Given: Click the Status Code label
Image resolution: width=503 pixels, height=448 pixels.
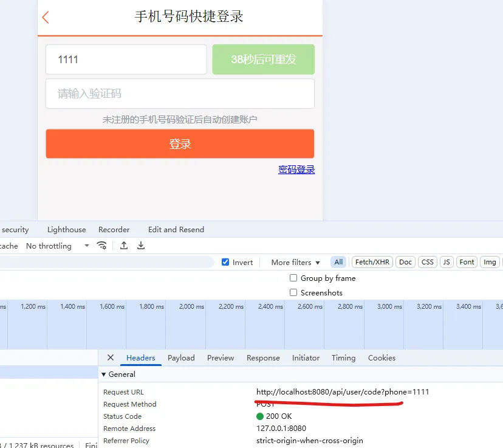Looking at the screenshot, I should [x=122, y=416].
